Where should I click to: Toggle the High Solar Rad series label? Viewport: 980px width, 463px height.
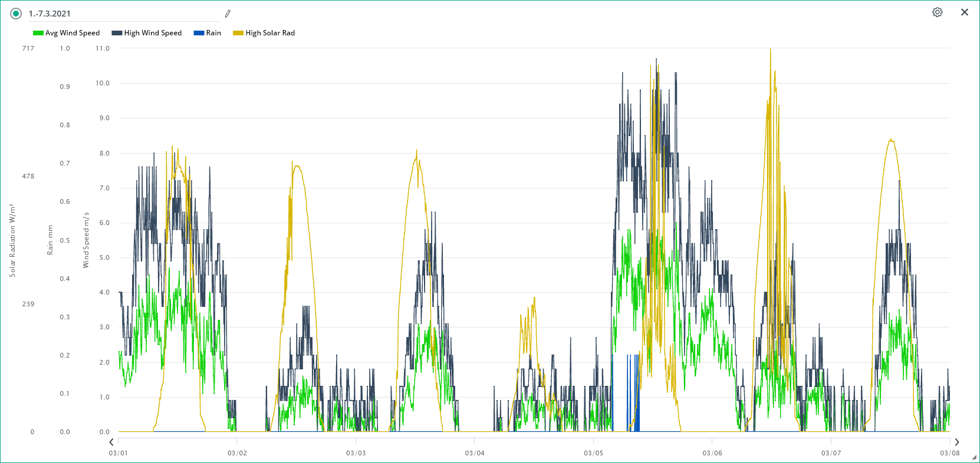tap(270, 33)
